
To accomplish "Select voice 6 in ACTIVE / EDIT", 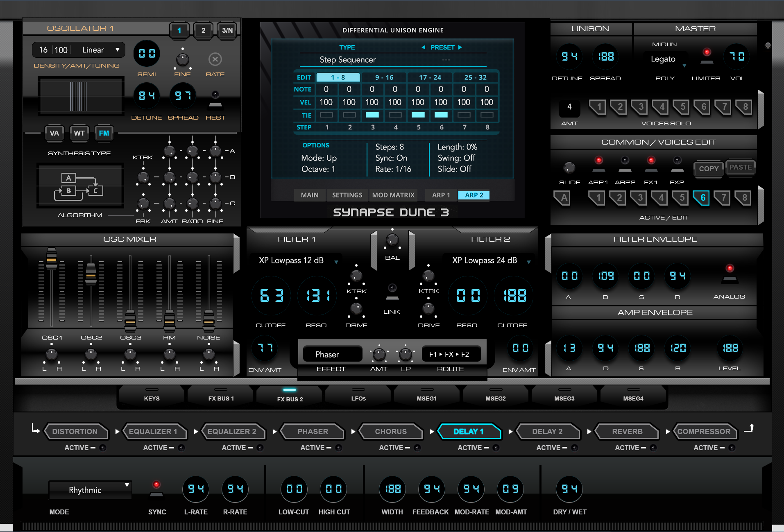I will coord(702,198).
